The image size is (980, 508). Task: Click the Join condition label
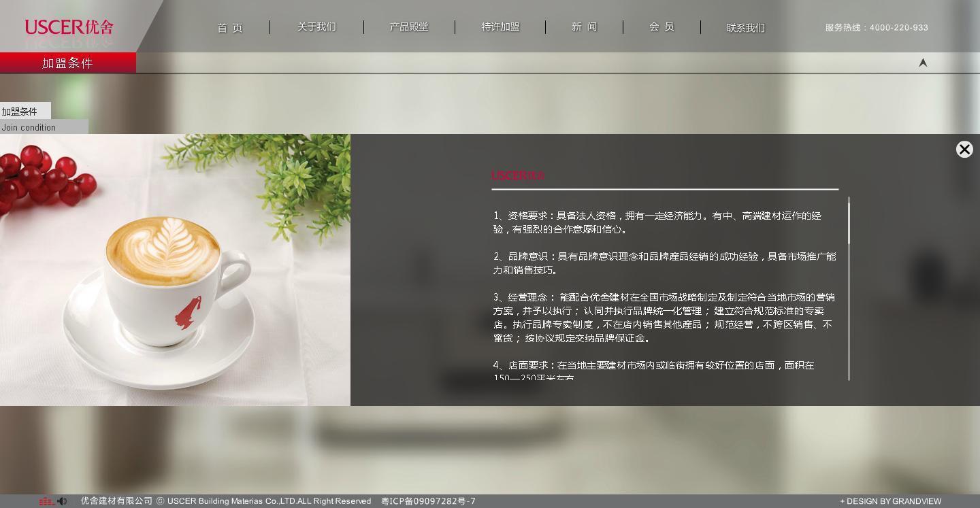tap(29, 127)
